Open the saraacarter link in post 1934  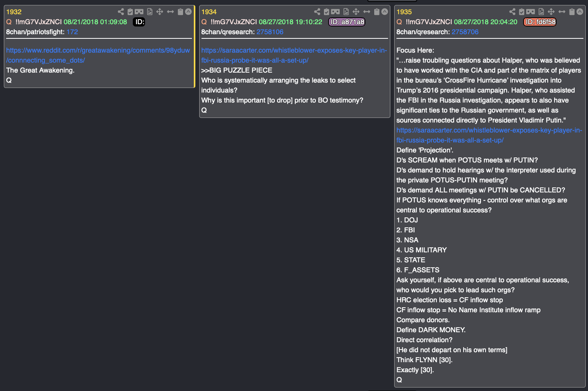[294, 55]
